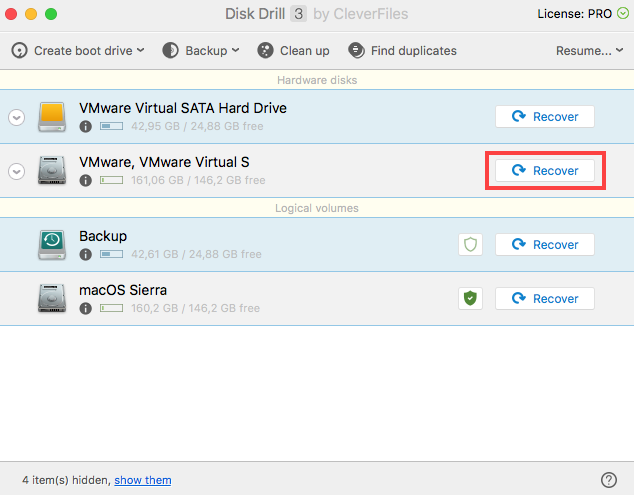Click the Hardware disks section header

317,80
